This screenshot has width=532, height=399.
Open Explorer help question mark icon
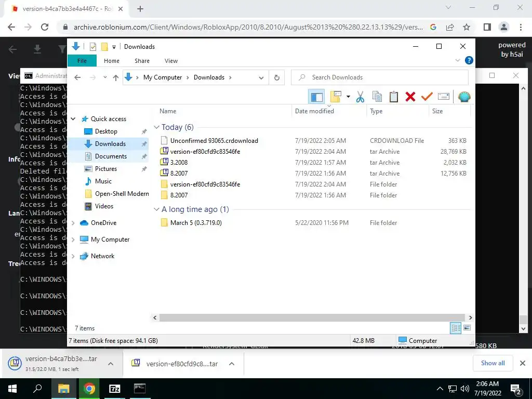click(x=469, y=60)
